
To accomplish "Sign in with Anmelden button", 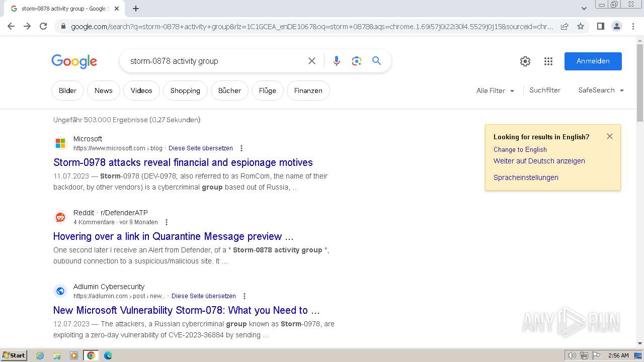I will pos(593,61).
